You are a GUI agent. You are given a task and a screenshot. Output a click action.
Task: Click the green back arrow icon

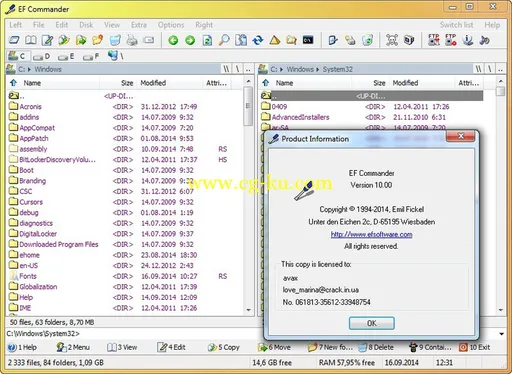pyautogui.click(x=173, y=40)
